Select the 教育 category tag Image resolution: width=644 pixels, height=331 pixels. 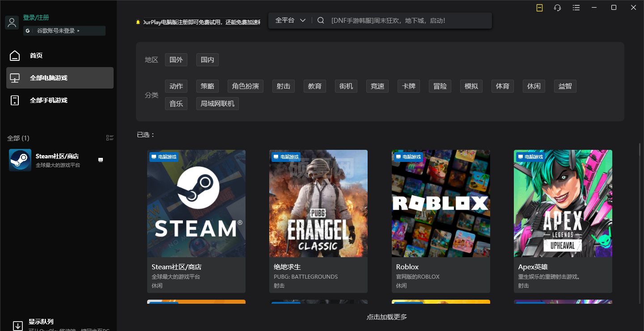[315, 86]
